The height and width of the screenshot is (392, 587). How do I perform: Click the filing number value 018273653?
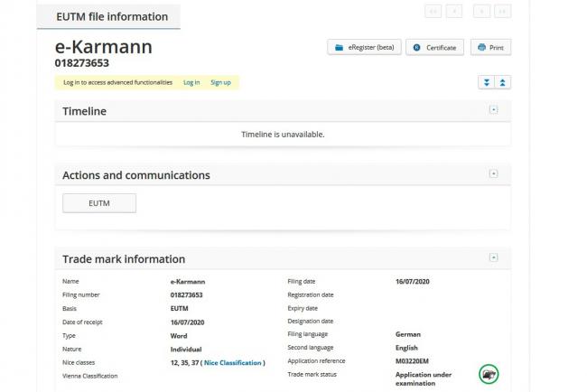[186, 295]
